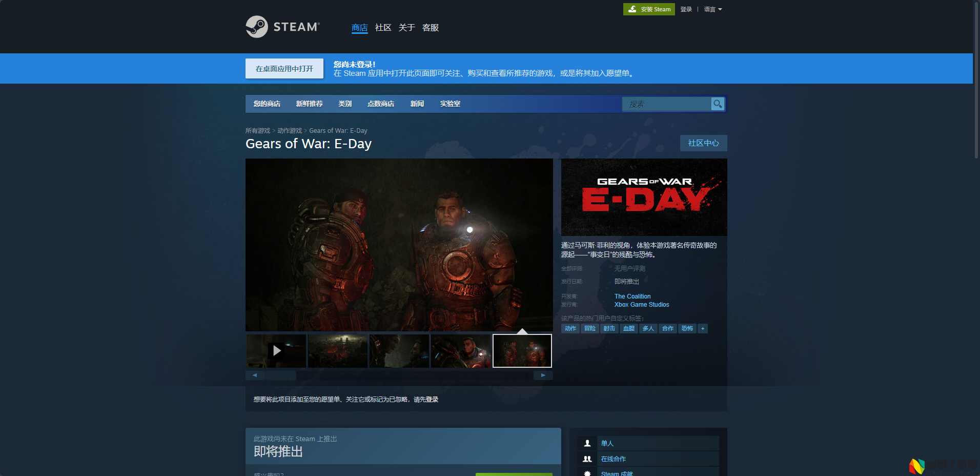Open the 实验室 labs tab
This screenshot has width=980, height=476.
click(450, 104)
